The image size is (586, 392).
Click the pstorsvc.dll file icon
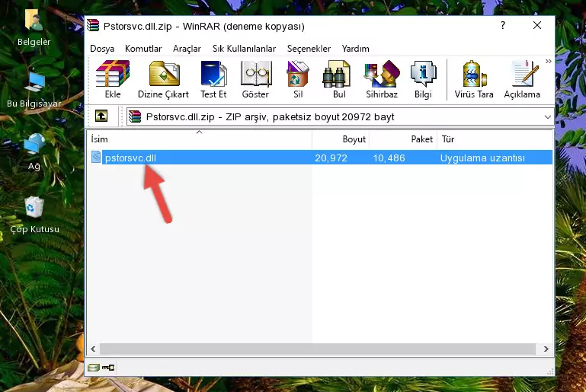click(x=96, y=157)
